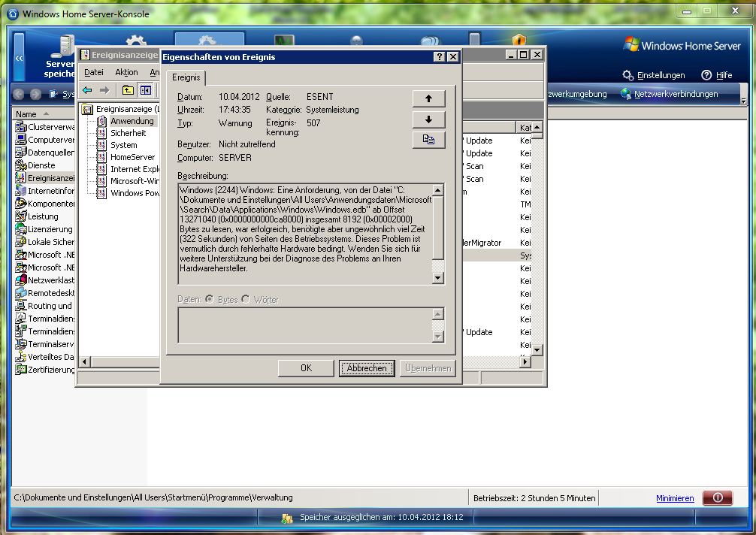This screenshot has height=535, width=756.
Task: Open the Aktion menu in Ereignisanzeige
Action: pos(126,72)
